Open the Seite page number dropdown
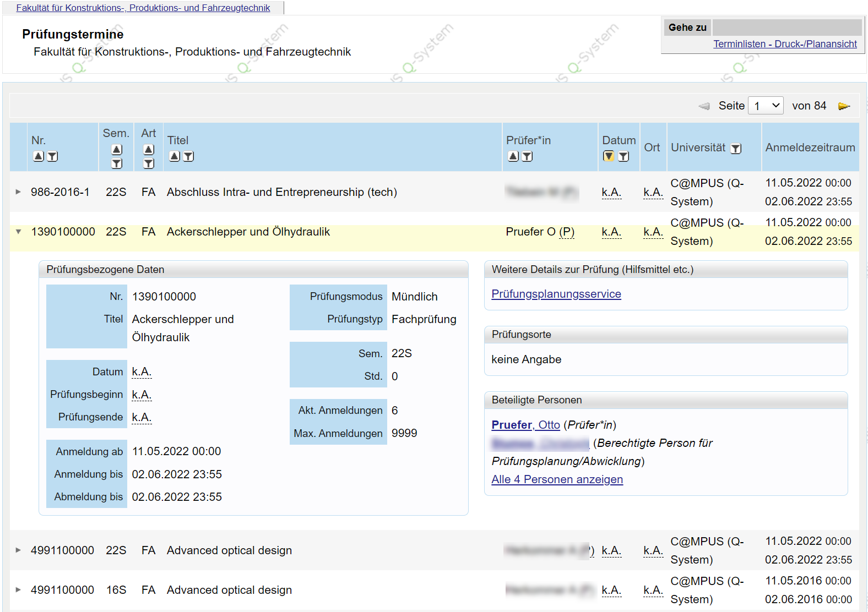The width and height of the screenshot is (868, 612). [766, 106]
